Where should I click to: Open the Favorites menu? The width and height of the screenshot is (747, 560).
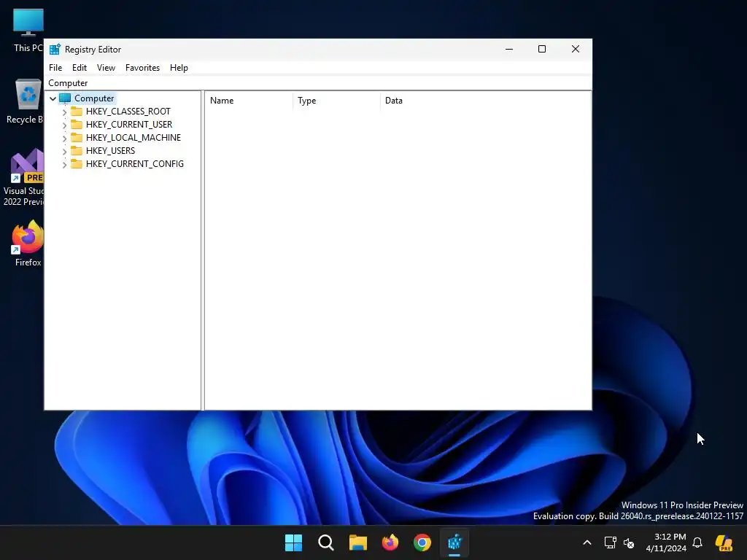coord(142,68)
